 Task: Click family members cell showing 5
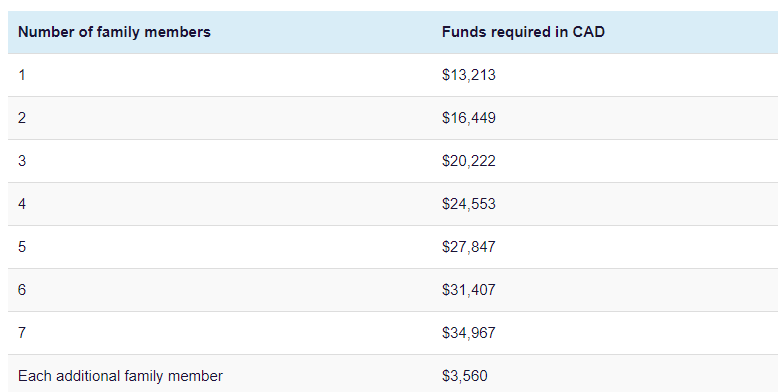point(22,247)
